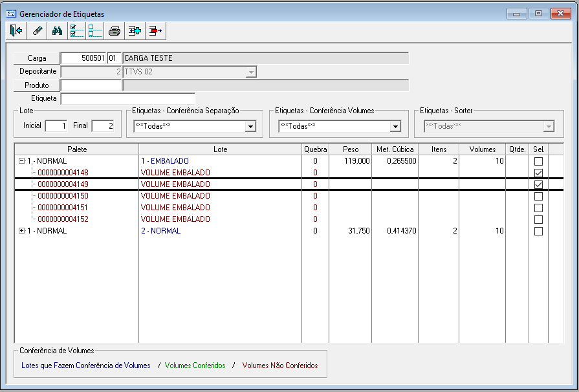Collapse the first 1 - NORMAL palete node
579x392 pixels.
click(x=22, y=161)
